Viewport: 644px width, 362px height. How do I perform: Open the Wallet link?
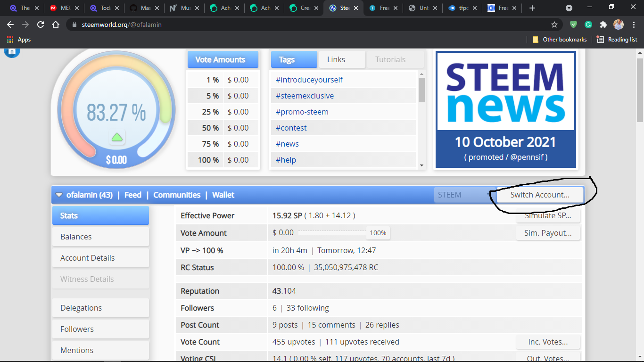(223, 195)
